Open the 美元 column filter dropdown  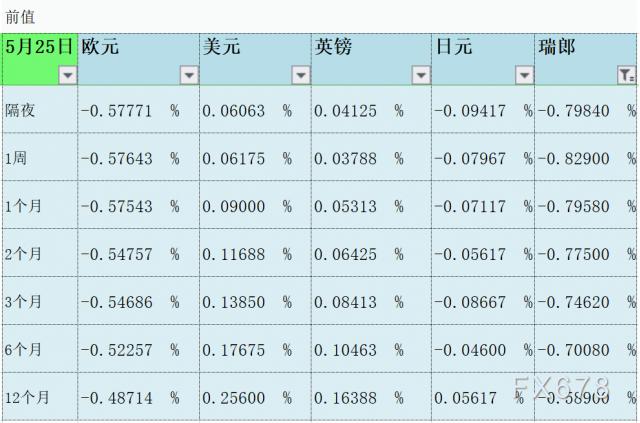pos(301,75)
